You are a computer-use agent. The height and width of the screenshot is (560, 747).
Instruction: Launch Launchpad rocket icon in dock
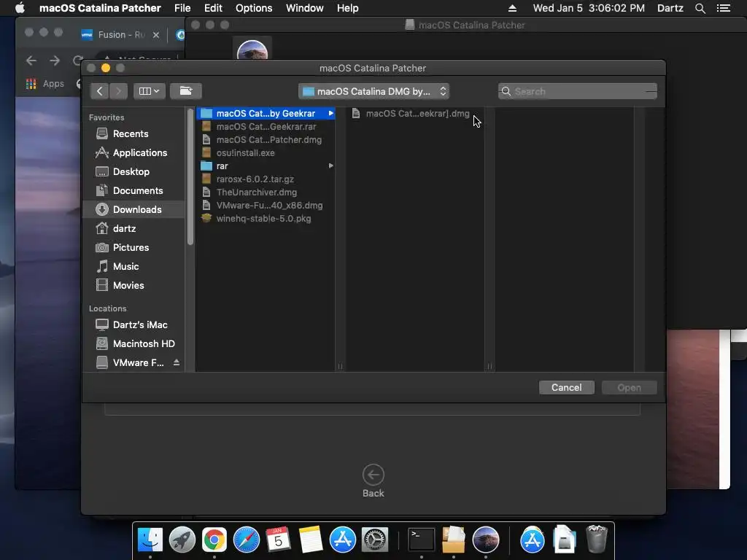[182, 540]
